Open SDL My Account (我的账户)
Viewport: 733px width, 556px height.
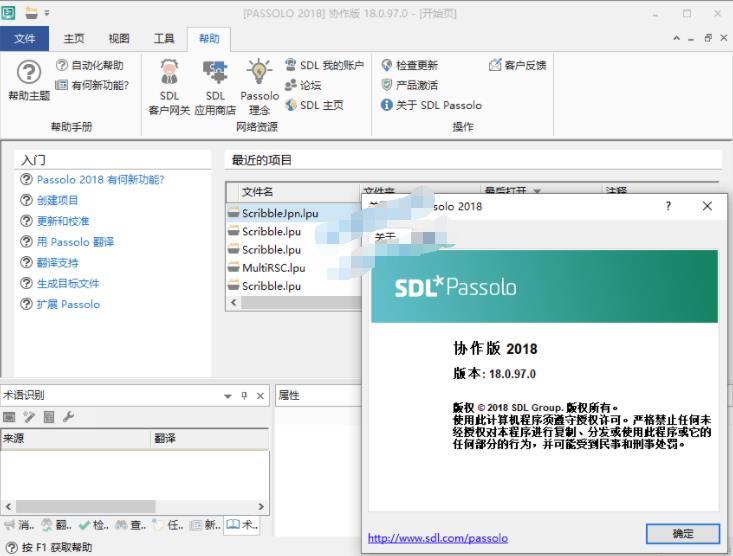324,65
